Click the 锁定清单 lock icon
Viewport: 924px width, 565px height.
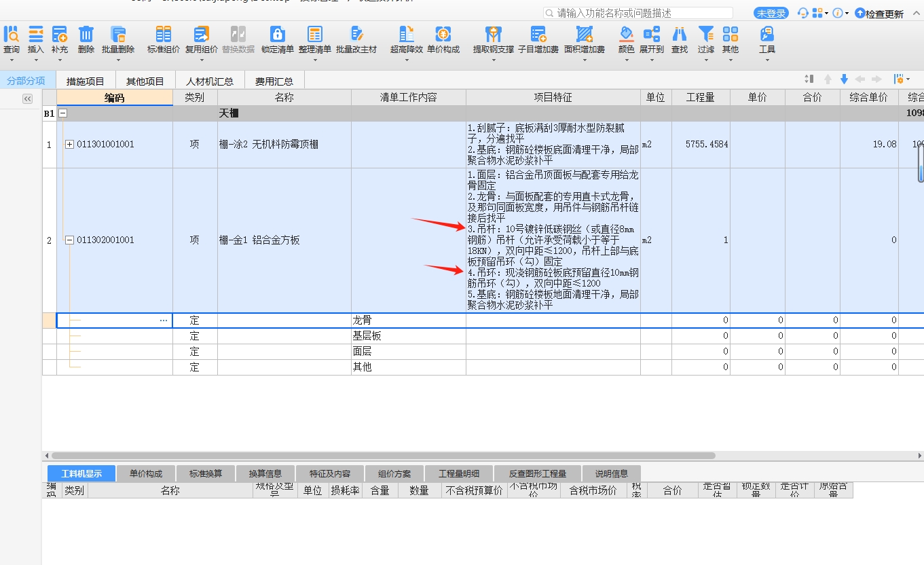[x=277, y=34]
